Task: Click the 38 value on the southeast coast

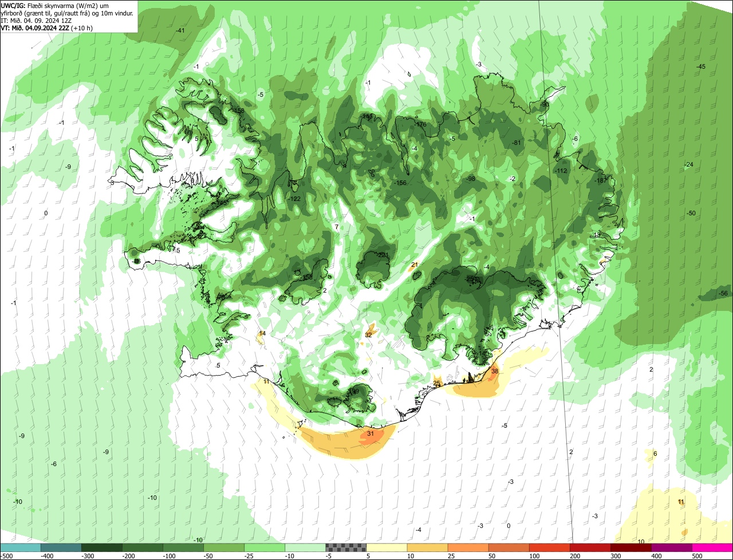Action: pyautogui.click(x=495, y=371)
